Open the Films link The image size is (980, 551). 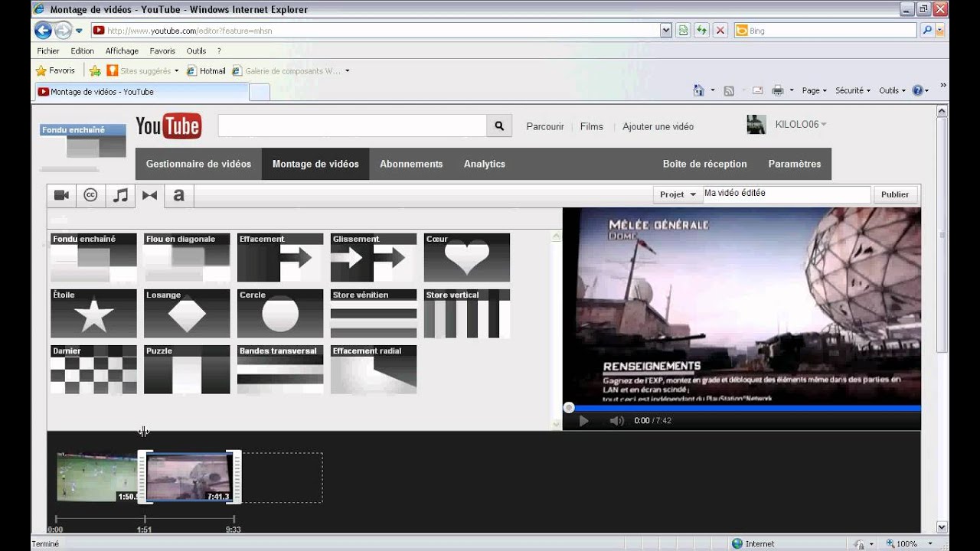tap(592, 126)
